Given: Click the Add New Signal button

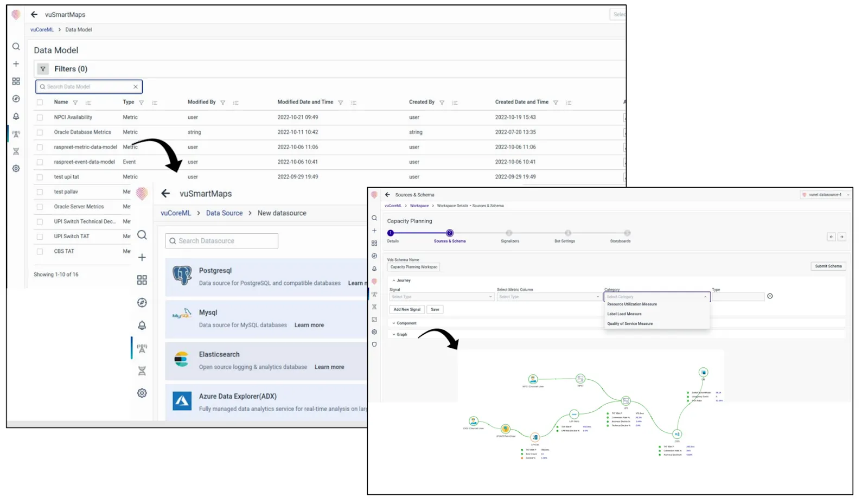Looking at the screenshot, I should click(407, 310).
